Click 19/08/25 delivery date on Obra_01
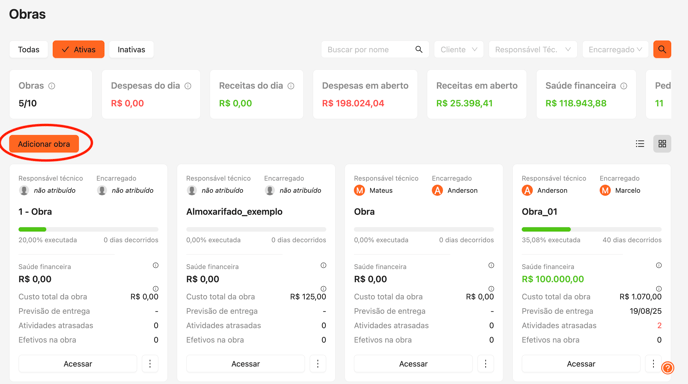 645,311
